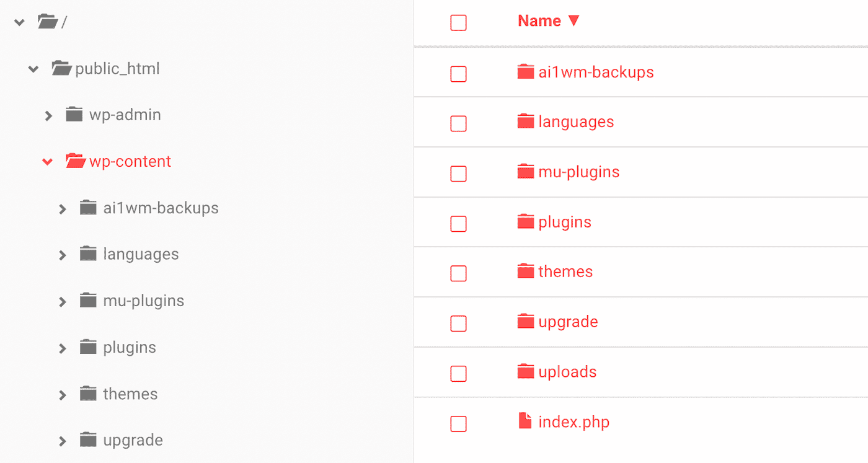Click the index.php file icon
The height and width of the screenshot is (463, 868).
coord(525,421)
